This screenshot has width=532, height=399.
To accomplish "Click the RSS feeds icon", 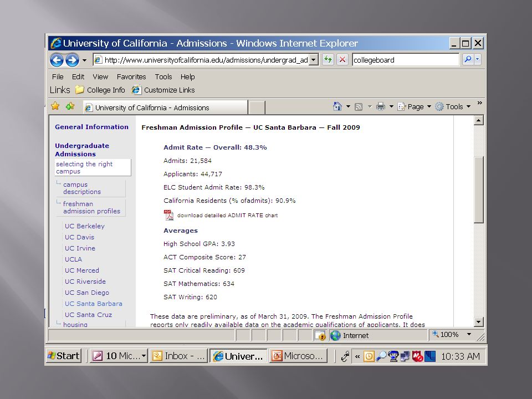I will (x=359, y=107).
